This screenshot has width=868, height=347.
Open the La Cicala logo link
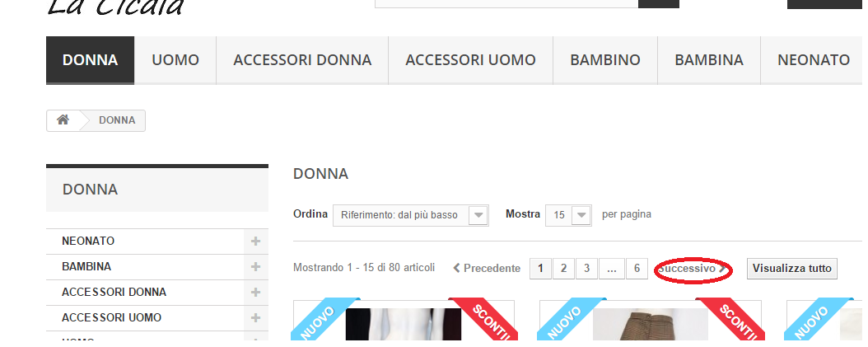point(115,8)
